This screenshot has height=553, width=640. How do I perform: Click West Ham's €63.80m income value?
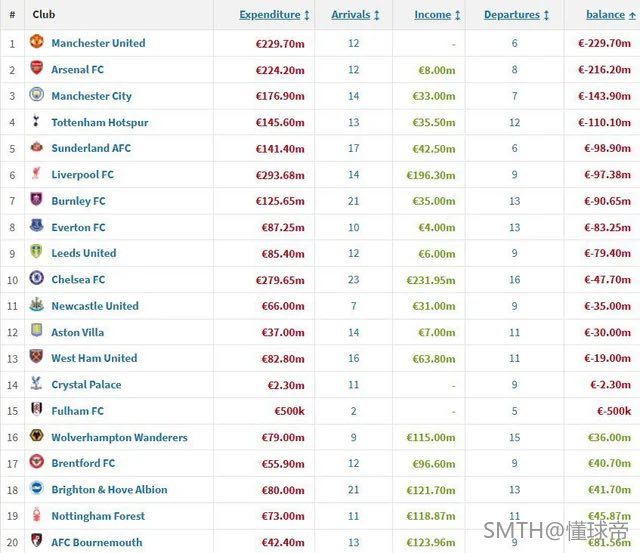433,359
